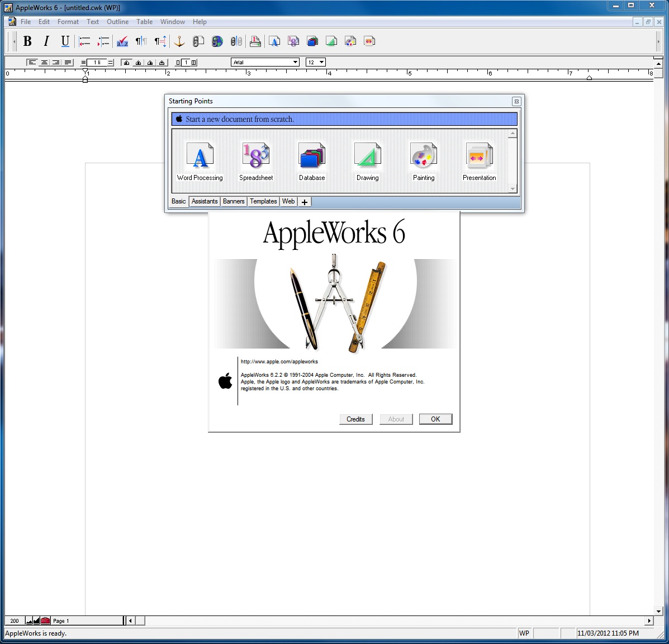Open Database in Starting Points
Image resolution: width=669 pixels, height=644 pixels.
click(x=312, y=162)
